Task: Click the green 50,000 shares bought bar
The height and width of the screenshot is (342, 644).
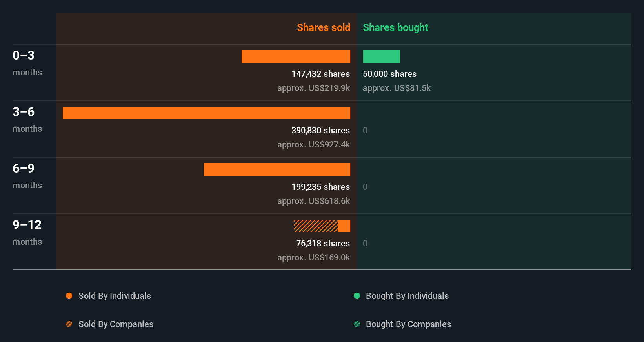Action: [381, 56]
